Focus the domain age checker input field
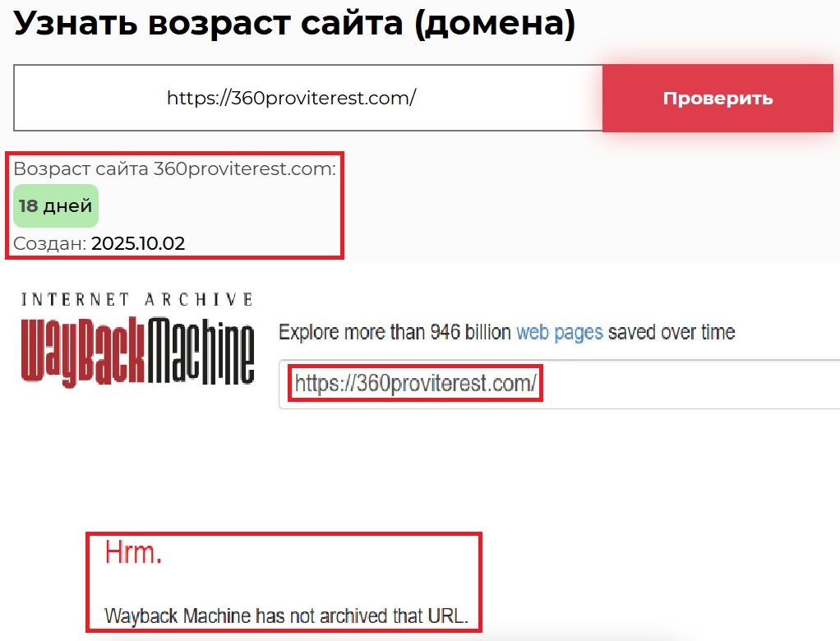 pos(308,98)
